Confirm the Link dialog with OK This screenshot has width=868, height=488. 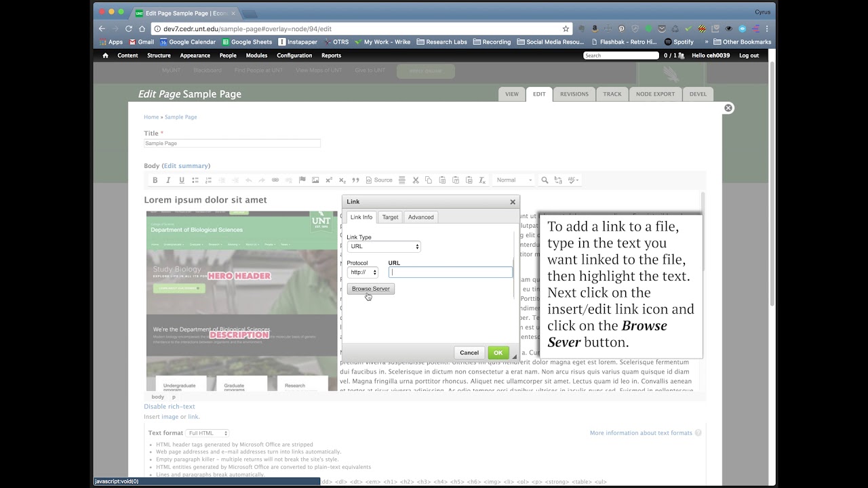[498, 352]
